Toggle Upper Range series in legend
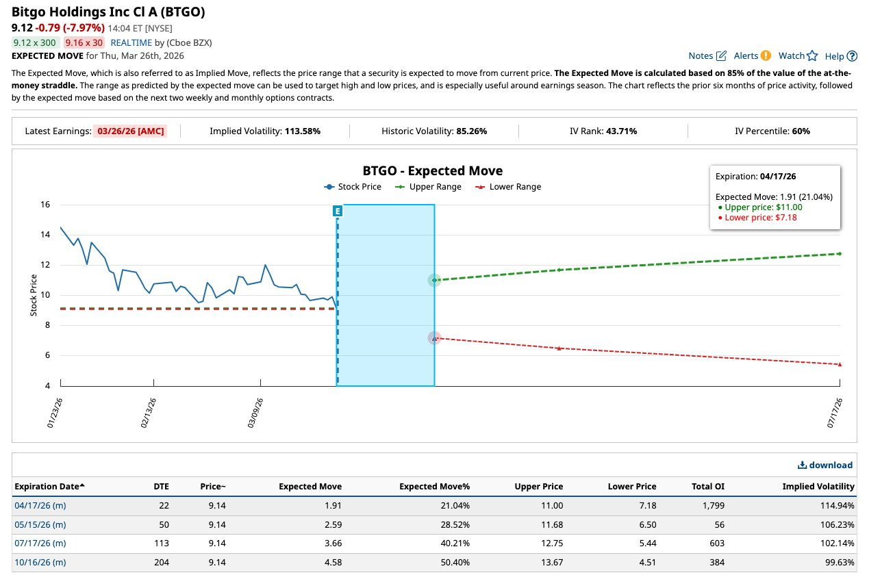869x588 pixels. 428,187
